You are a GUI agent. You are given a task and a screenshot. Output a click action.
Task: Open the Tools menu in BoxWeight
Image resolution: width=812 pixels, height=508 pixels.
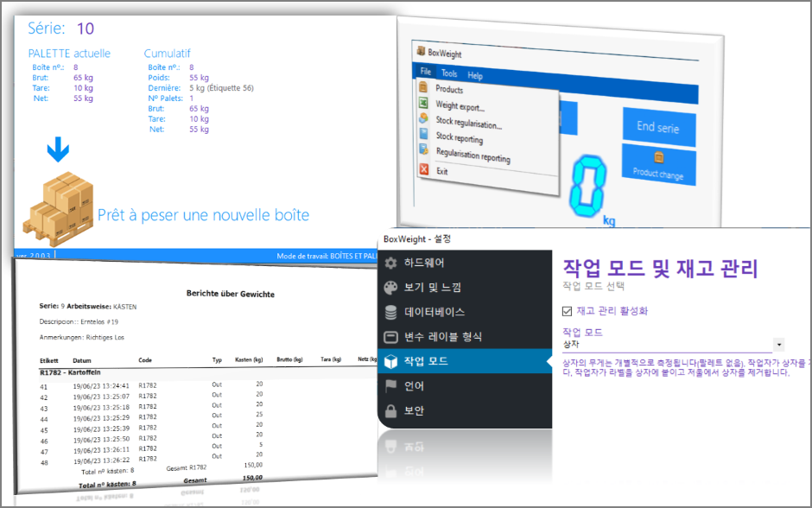449,73
